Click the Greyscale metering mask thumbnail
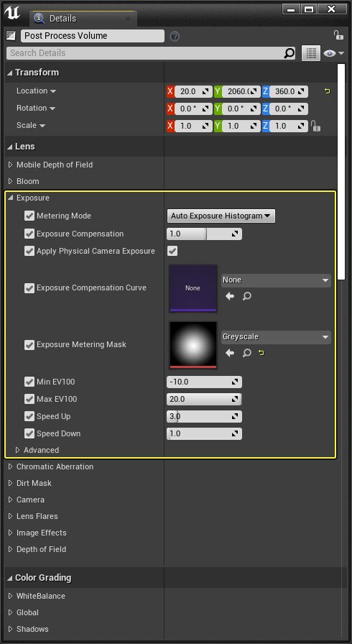Viewport: 352px width, 644px height. [x=193, y=345]
